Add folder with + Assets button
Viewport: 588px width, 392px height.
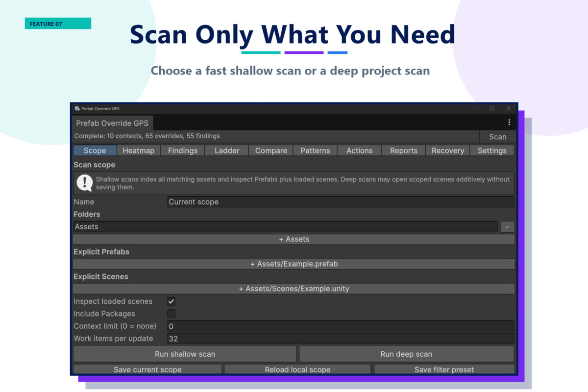(294, 239)
